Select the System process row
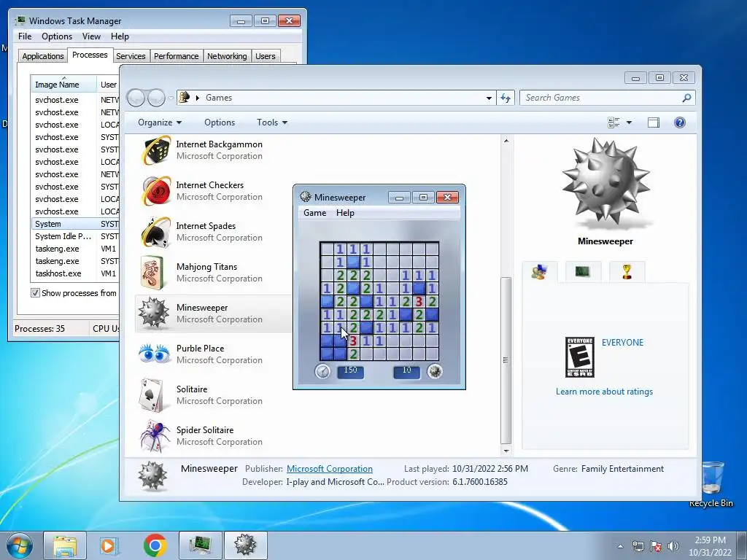The image size is (747, 560). (75, 224)
